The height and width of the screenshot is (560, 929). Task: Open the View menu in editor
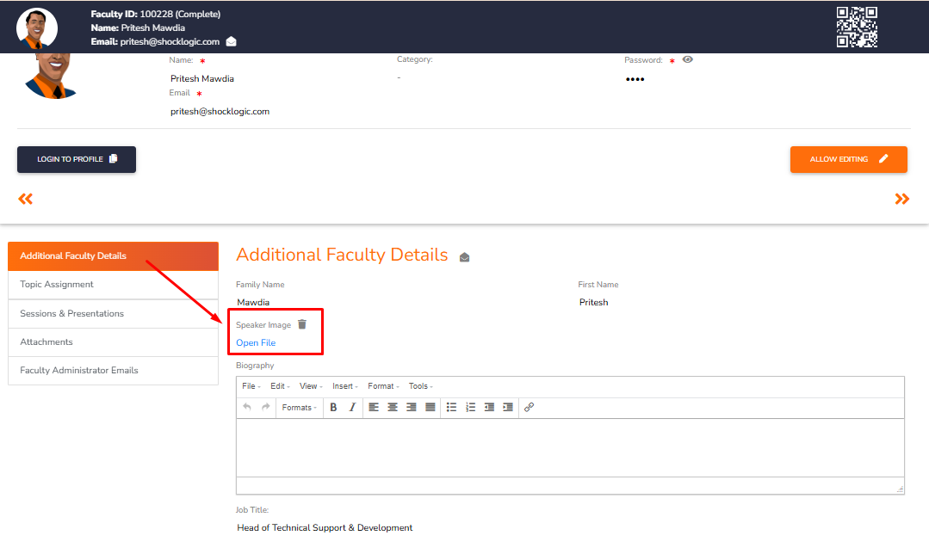(311, 386)
